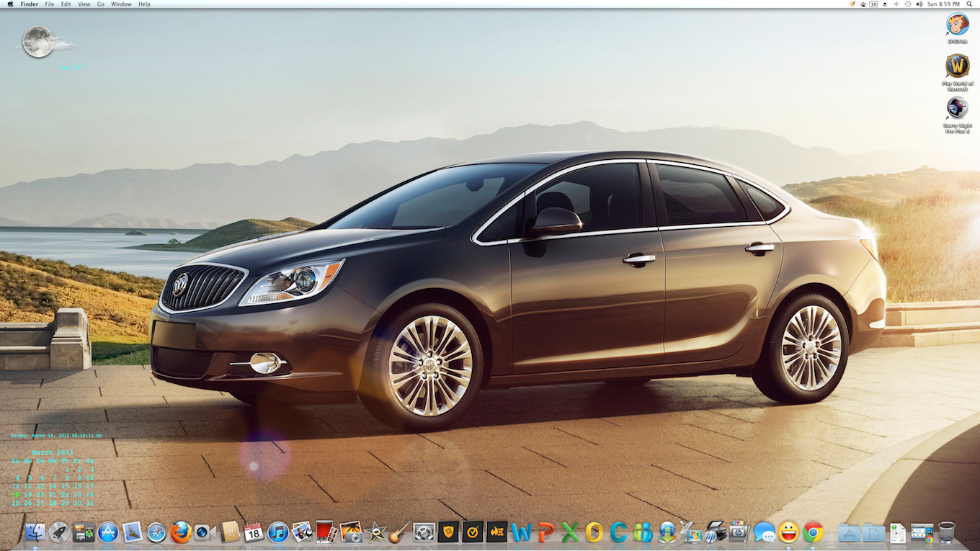
Task: Launch Microsoft Word blue W icon
Action: tap(521, 532)
